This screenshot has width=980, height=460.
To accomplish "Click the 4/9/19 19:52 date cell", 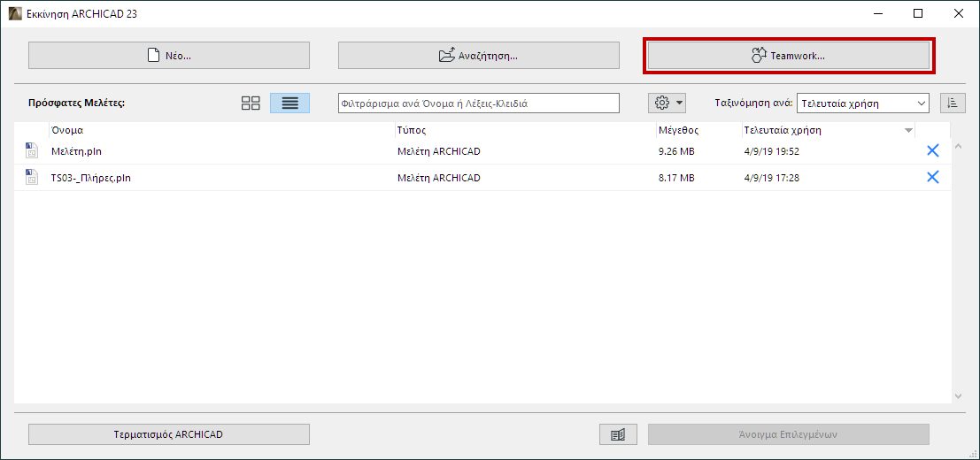I will 772,151.
